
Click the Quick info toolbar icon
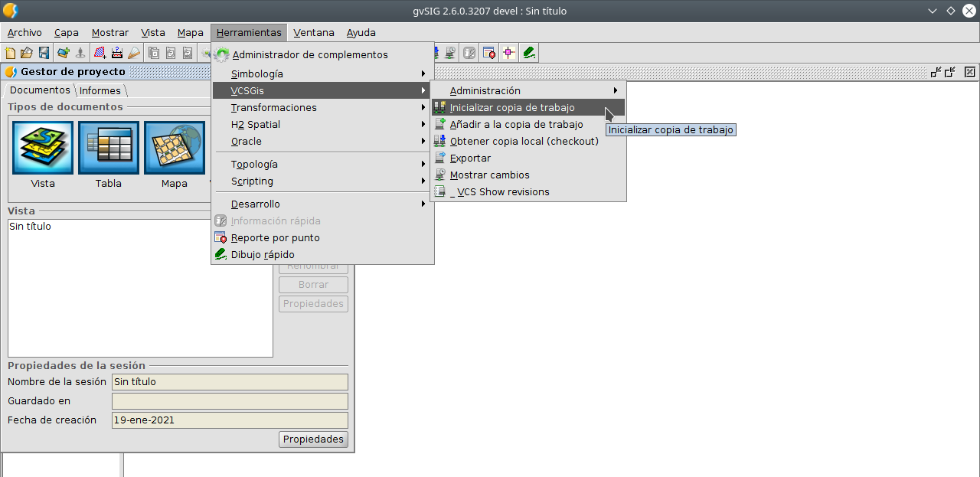469,53
